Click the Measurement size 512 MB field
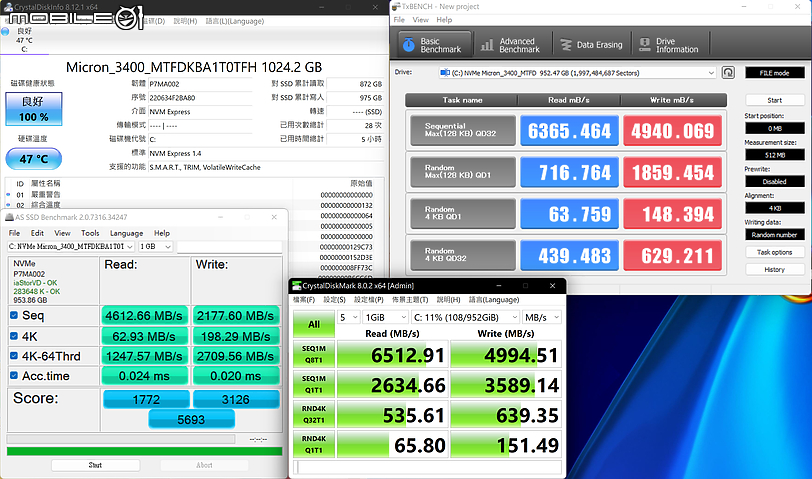Viewport: 812px width, 479px height. (x=775, y=155)
